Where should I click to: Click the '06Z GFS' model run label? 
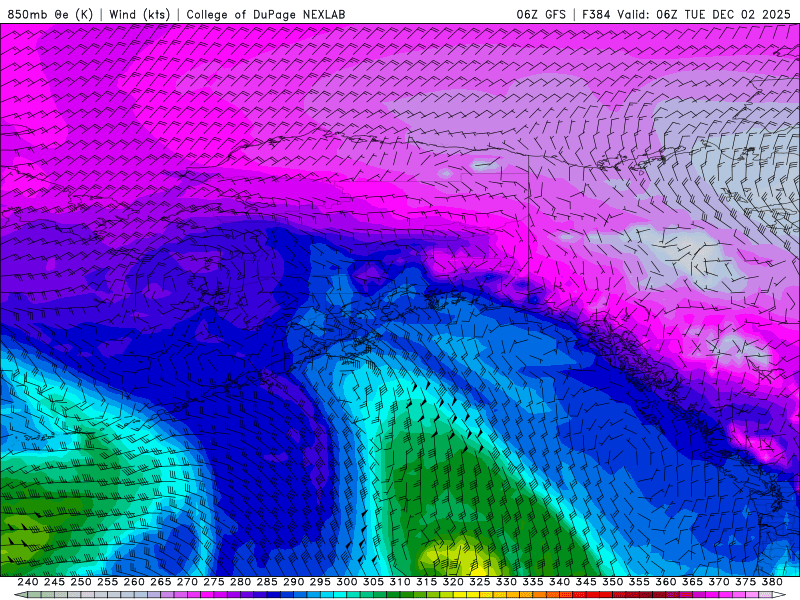click(541, 14)
